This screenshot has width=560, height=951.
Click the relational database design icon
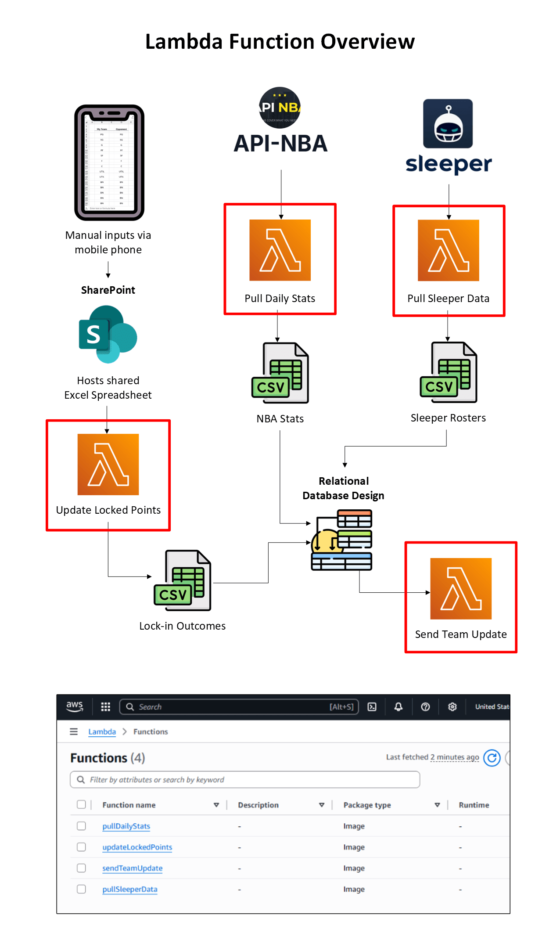(x=341, y=540)
